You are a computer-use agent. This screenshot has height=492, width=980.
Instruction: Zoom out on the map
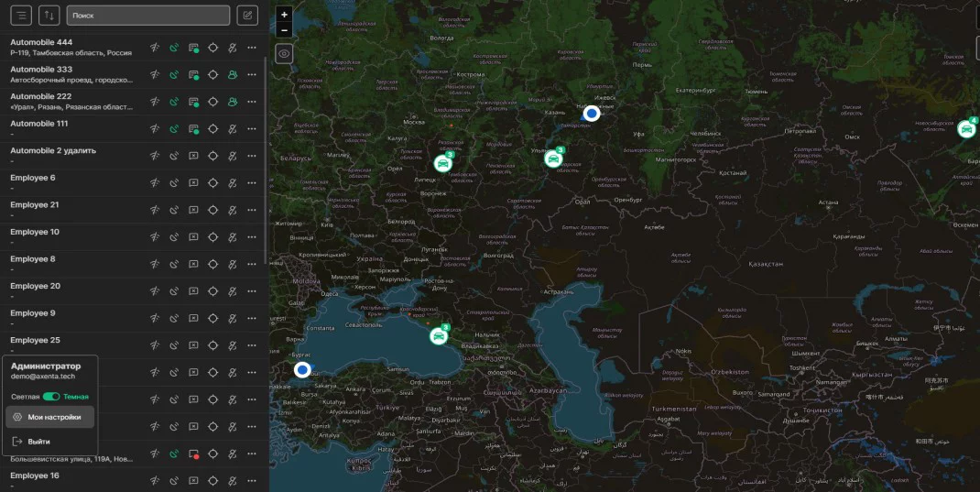click(x=284, y=30)
